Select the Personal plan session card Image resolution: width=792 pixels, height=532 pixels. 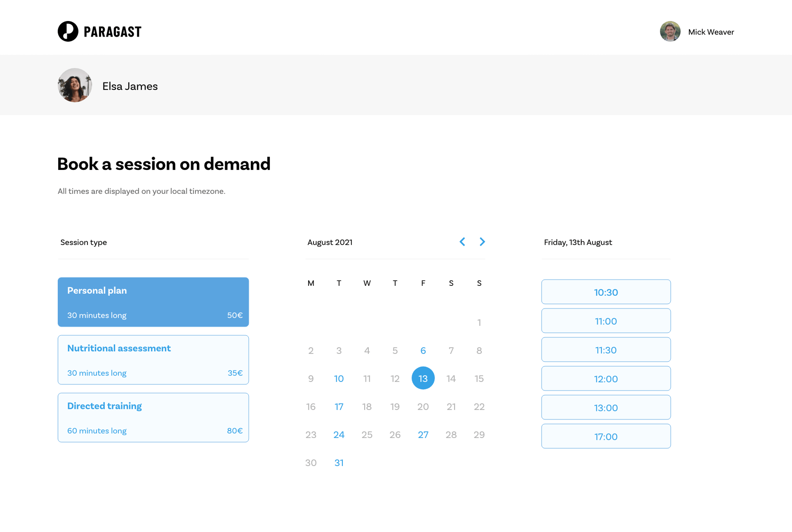coord(153,301)
